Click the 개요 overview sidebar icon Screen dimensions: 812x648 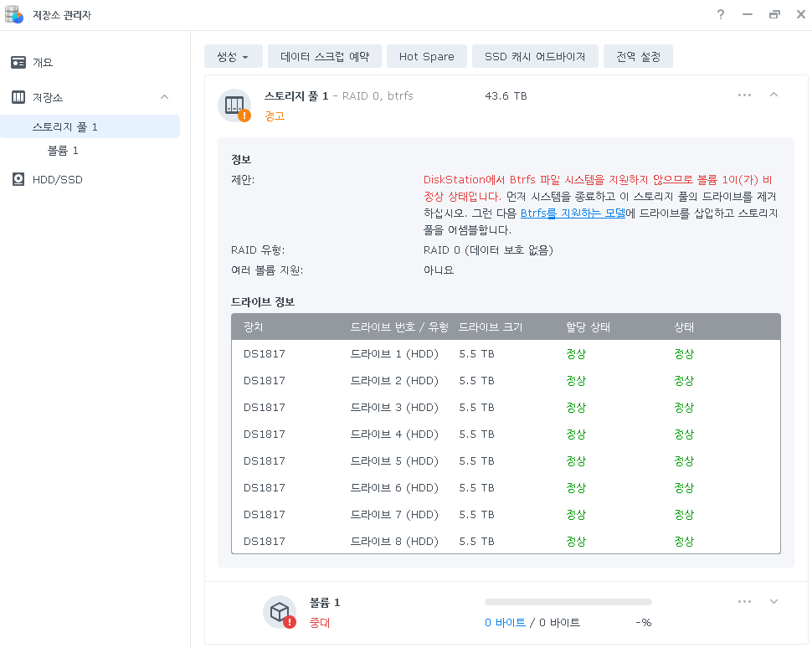pos(18,63)
